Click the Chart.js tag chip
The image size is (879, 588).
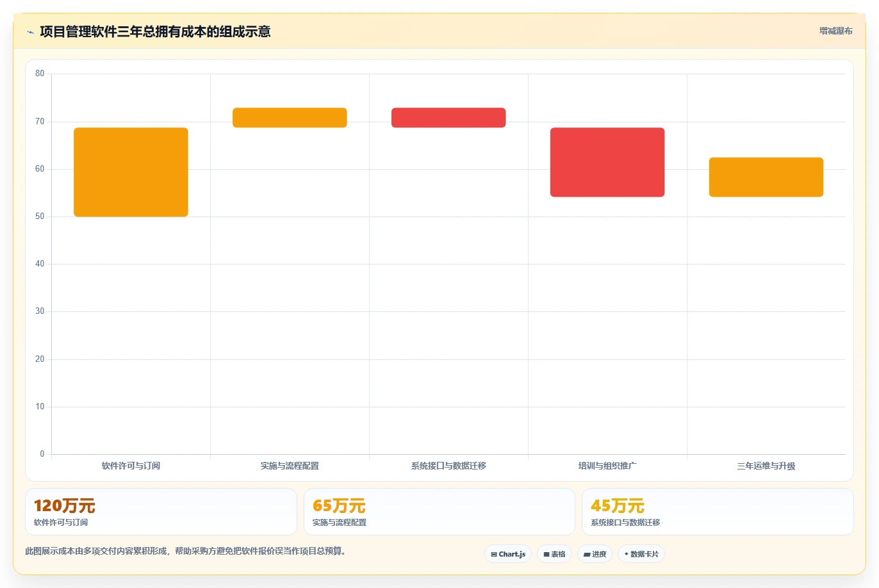point(508,554)
